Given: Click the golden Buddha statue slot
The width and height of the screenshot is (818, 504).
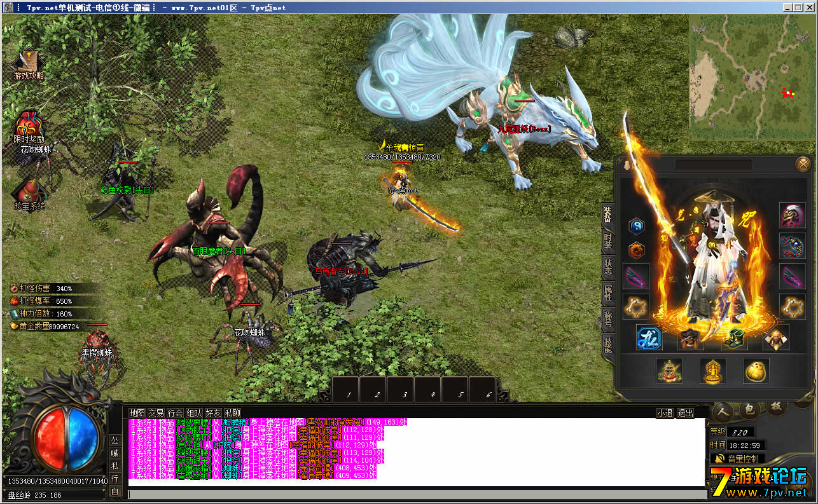Looking at the screenshot, I should click(x=713, y=371).
